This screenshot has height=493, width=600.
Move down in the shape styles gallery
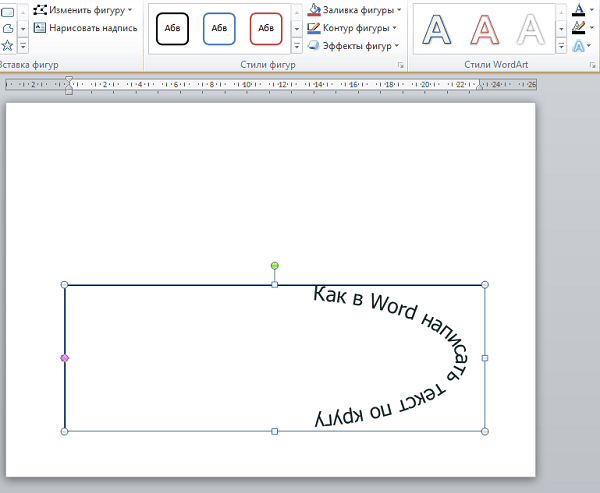297,29
